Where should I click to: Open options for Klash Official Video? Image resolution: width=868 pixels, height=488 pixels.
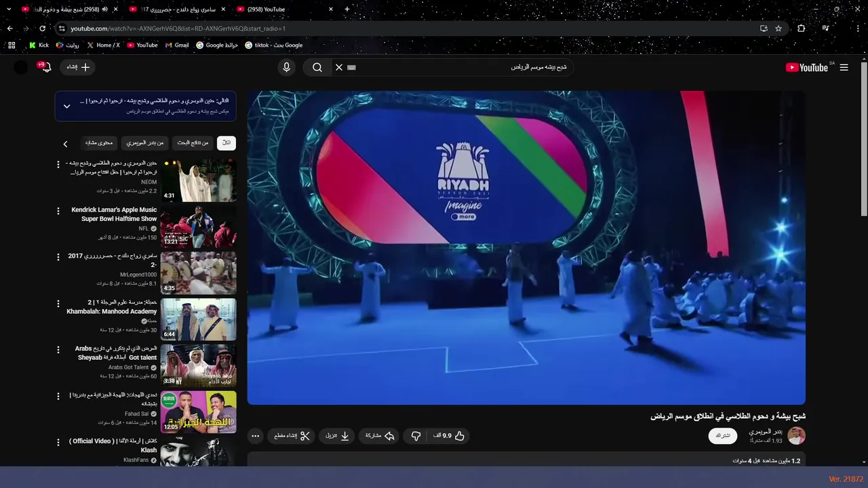pos(58,442)
